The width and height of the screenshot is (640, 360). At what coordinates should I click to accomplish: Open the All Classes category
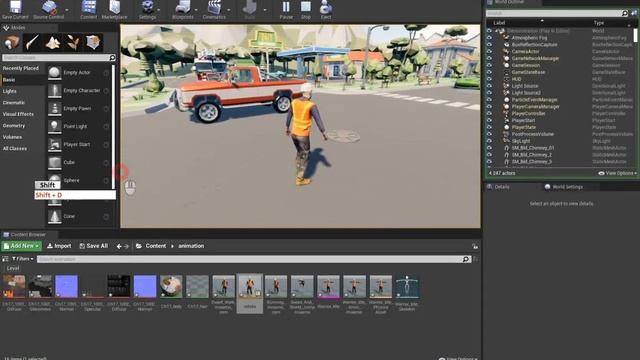coord(15,149)
